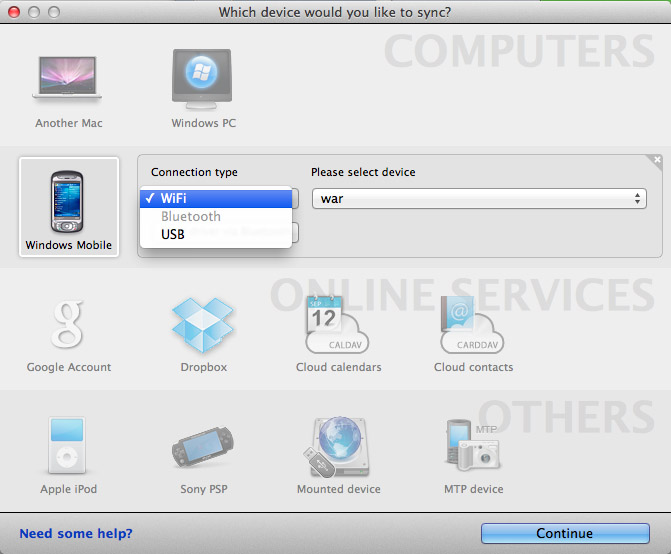Viewport: 671px width, 554px height.
Task: Close the window with the red button
Action: 14,12
